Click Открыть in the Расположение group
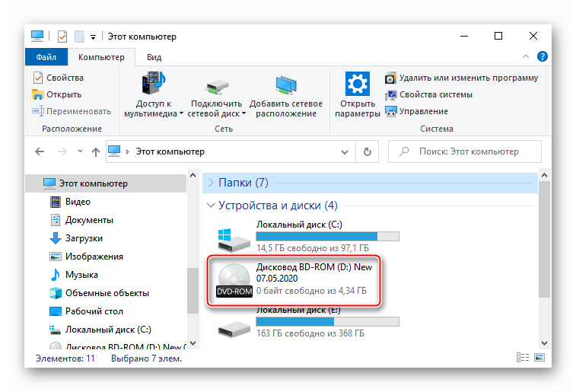576x392 pixels. (x=57, y=95)
